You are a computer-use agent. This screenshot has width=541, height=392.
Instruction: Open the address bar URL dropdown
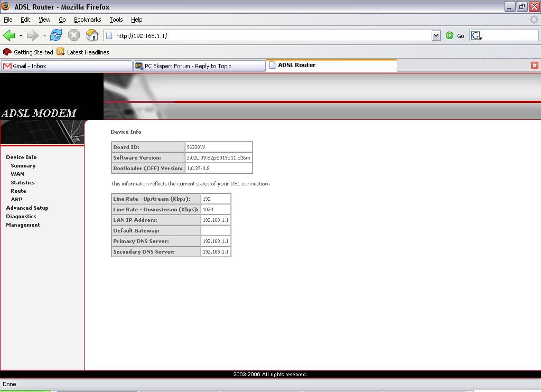436,35
